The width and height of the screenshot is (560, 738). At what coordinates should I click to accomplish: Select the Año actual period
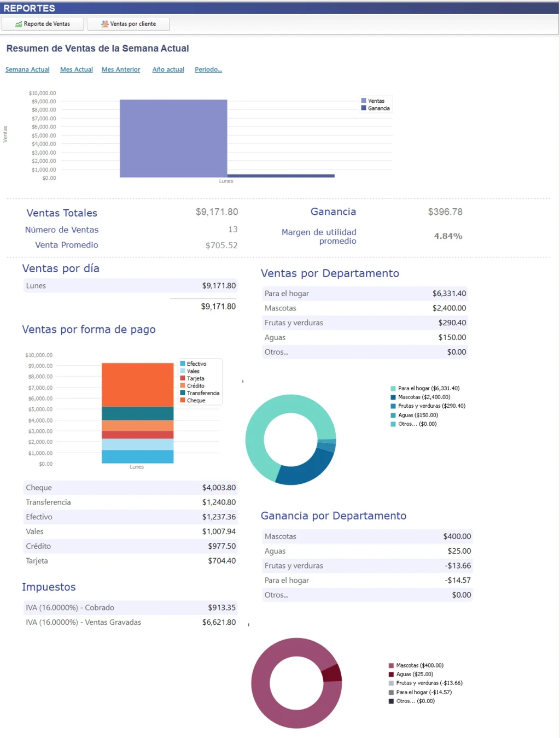point(168,69)
